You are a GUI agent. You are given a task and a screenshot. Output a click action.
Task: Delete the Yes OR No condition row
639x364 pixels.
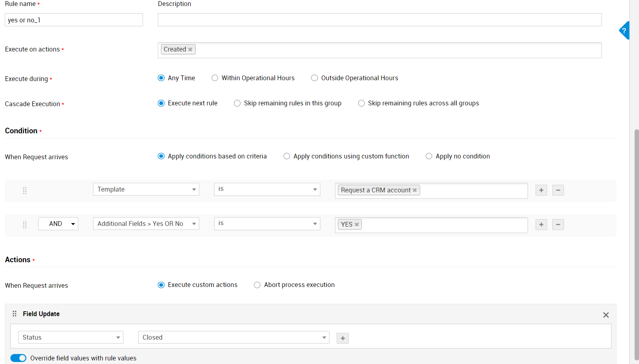pyautogui.click(x=558, y=225)
